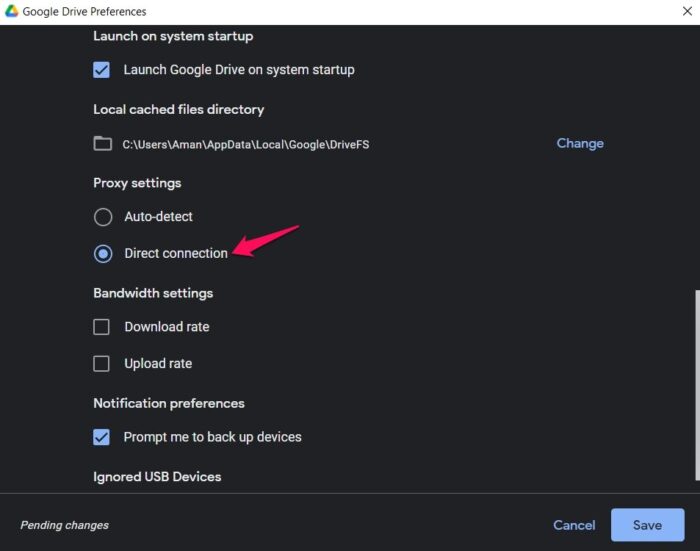This screenshot has width=700, height=551.
Task: Click the Pending changes status text
Action: pos(64,525)
